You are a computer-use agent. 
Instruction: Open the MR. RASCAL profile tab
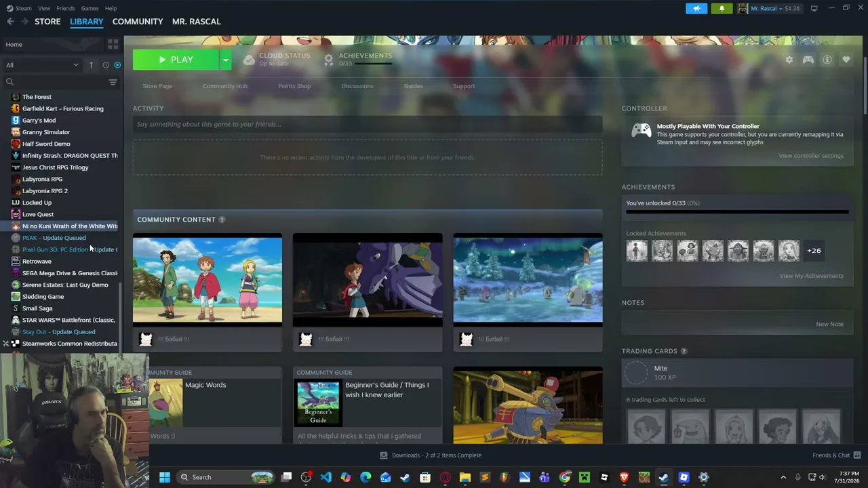click(x=197, y=22)
